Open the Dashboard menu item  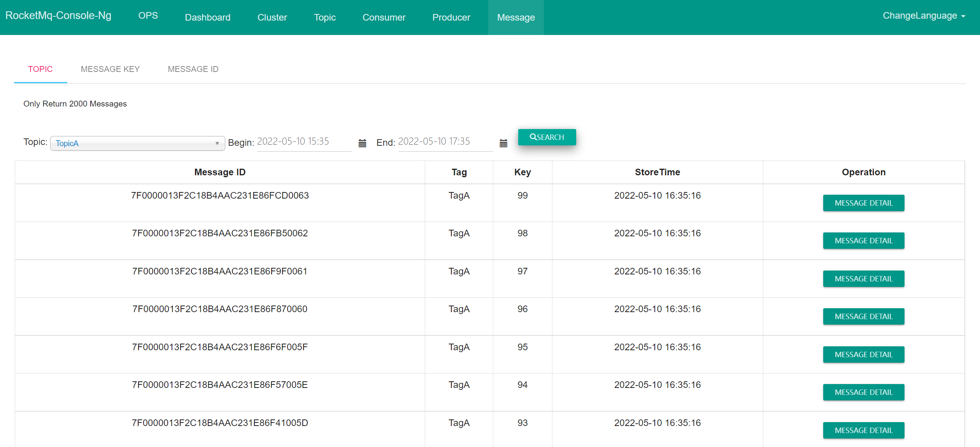(207, 17)
